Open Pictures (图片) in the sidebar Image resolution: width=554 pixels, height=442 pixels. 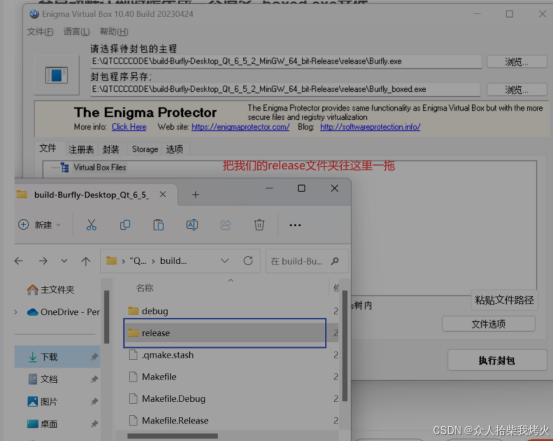pyautogui.click(x=43, y=401)
